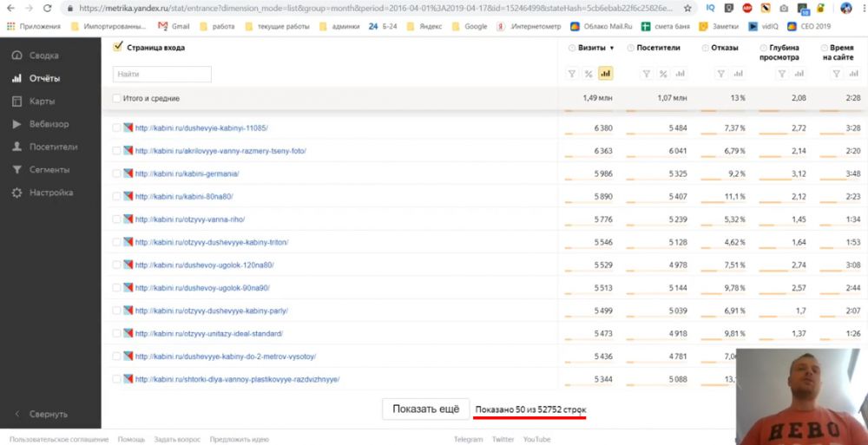
Task: Click the Найти search field
Action: [x=161, y=75]
